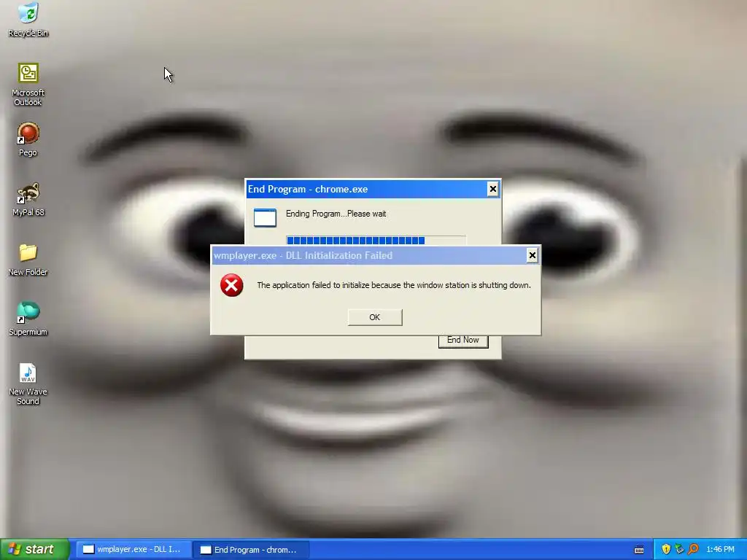The image size is (747, 560).
Task: Click the Ending Program progress bar
Action: click(x=376, y=240)
